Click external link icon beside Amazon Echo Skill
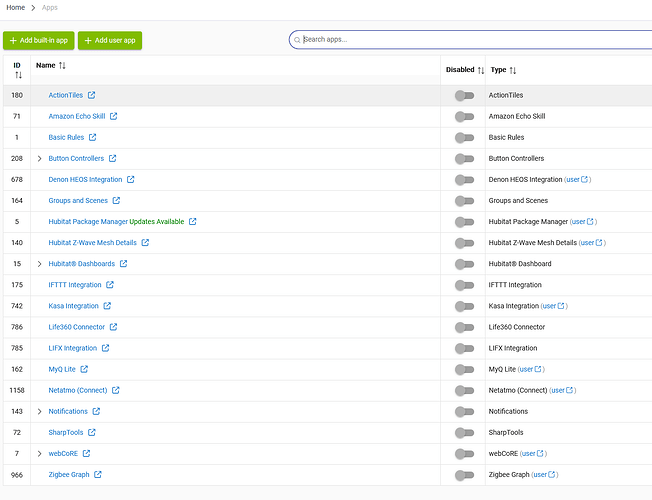652x500 pixels. pos(113,117)
